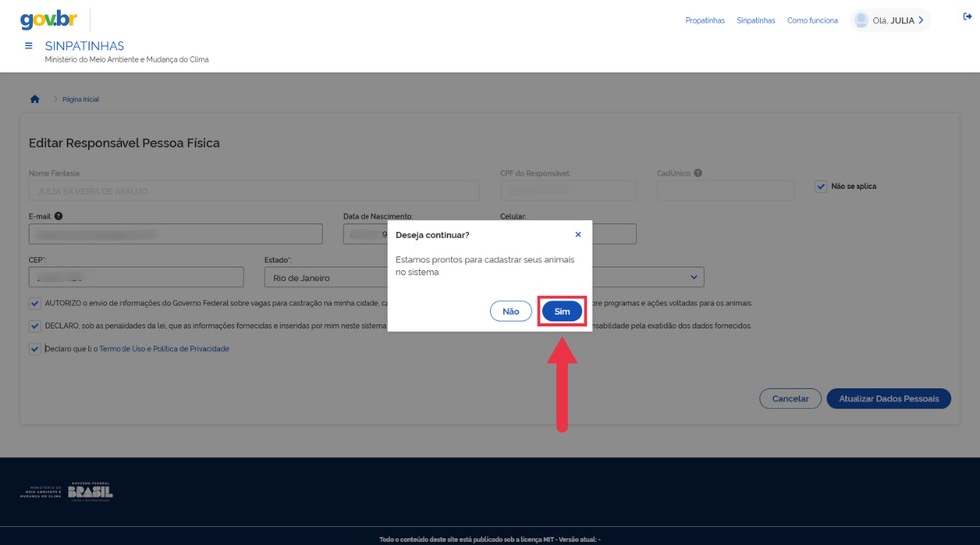Screen dimensions: 980x545
Task: Click the gov.br logo
Action: pos(48,19)
